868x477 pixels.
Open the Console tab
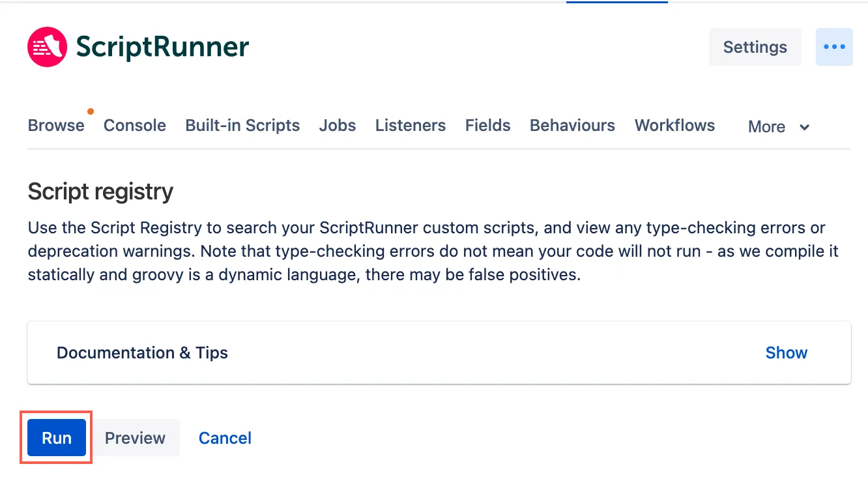[x=135, y=125]
